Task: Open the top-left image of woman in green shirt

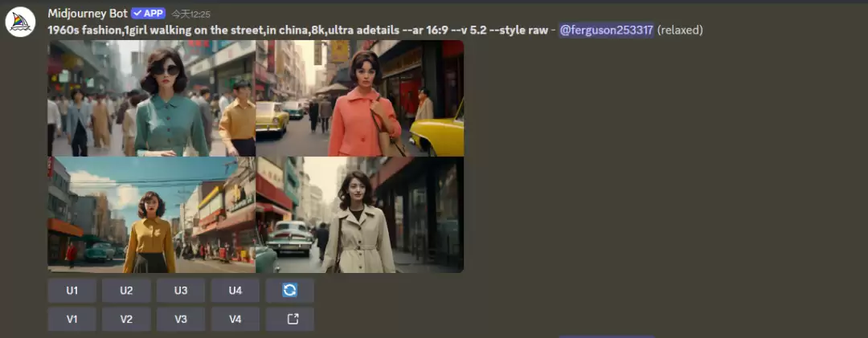Action: click(151, 98)
